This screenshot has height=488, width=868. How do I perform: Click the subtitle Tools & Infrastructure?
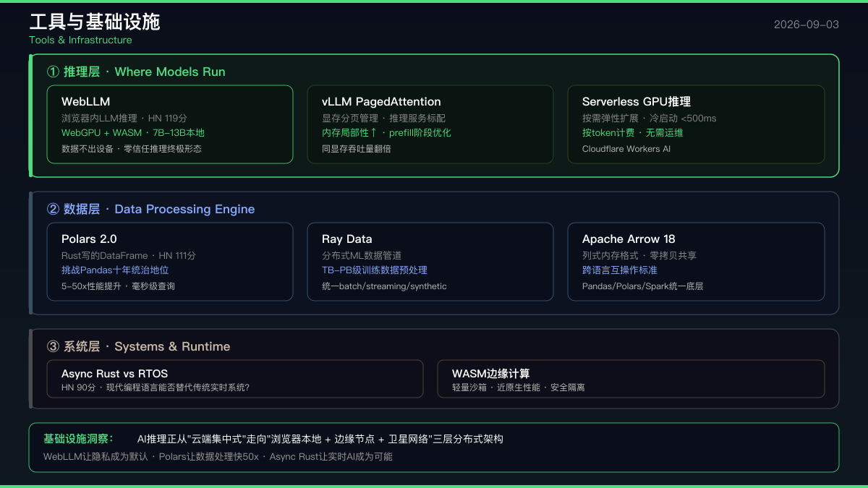80,40
